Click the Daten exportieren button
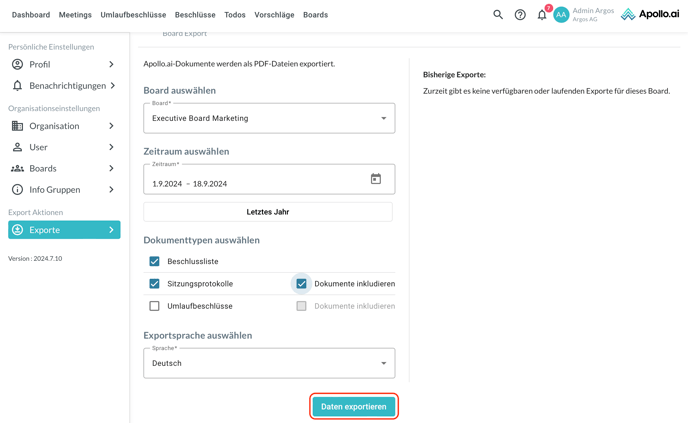Screen dimensions: 688x423 354,407
